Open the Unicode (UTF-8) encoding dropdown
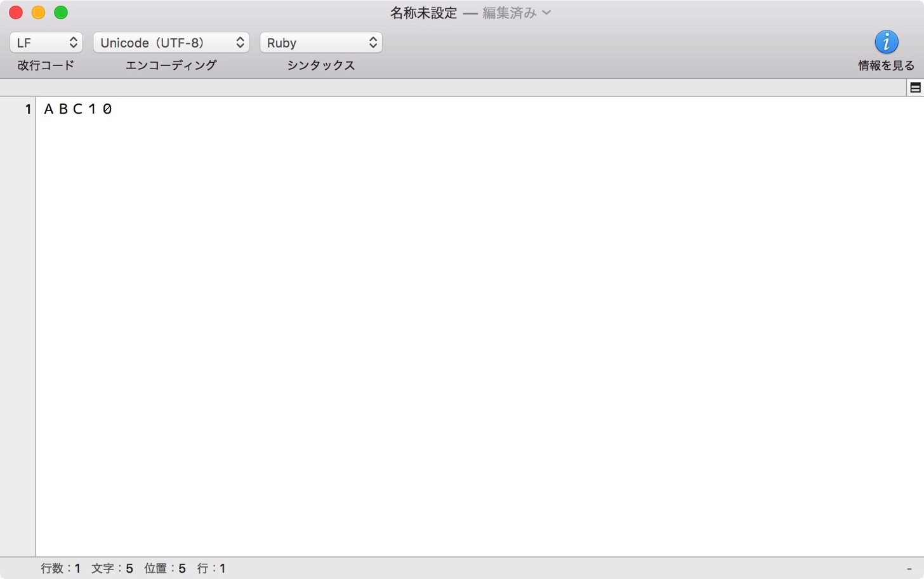The height and width of the screenshot is (579, 924). [171, 43]
